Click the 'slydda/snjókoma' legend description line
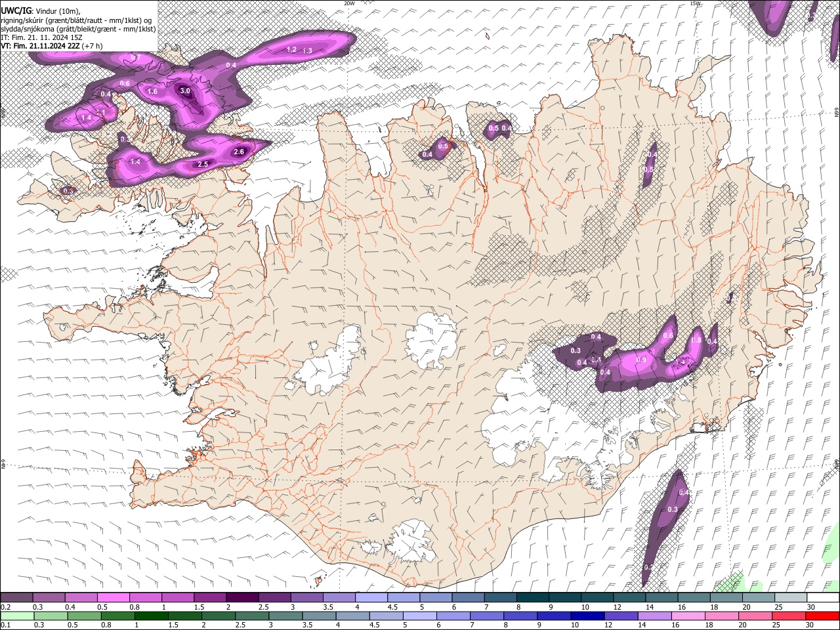Image resolution: width=840 pixels, height=630 pixels. click(78, 28)
